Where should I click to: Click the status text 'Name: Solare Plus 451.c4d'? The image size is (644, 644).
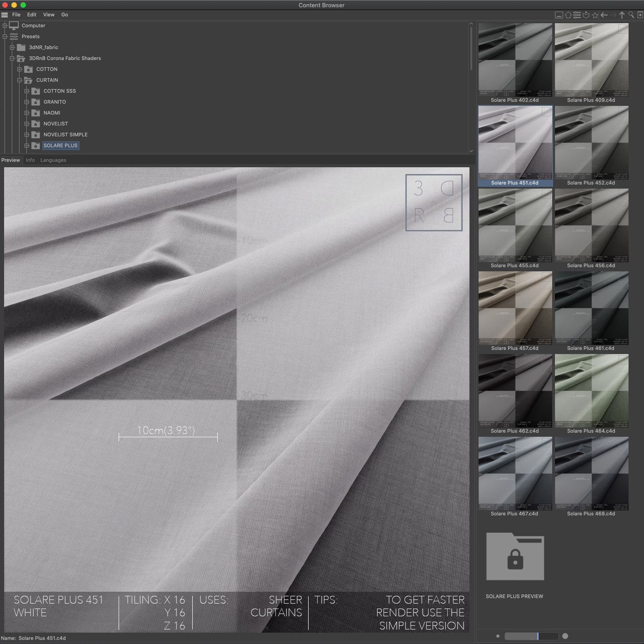[33, 638]
